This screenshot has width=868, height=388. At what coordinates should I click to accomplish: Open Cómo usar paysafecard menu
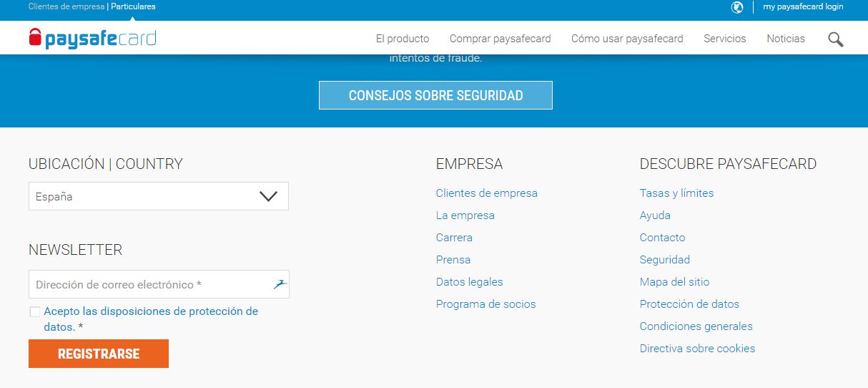click(627, 39)
